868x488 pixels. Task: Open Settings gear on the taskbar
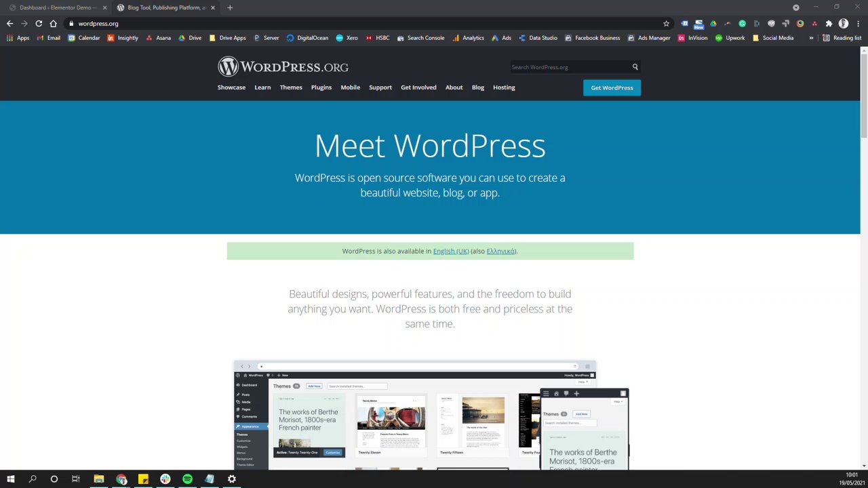pyautogui.click(x=231, y=479)
